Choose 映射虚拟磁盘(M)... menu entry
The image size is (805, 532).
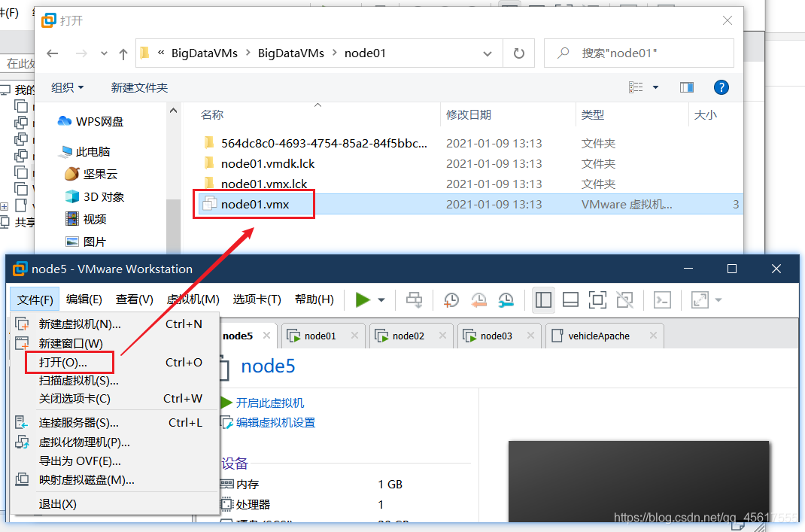[115, 480]
